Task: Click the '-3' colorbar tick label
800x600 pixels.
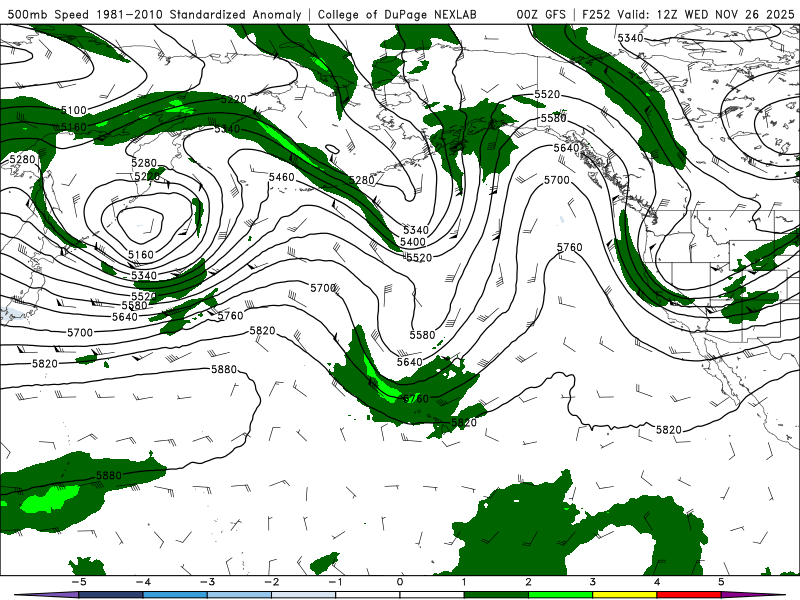Action: (207, 582)
